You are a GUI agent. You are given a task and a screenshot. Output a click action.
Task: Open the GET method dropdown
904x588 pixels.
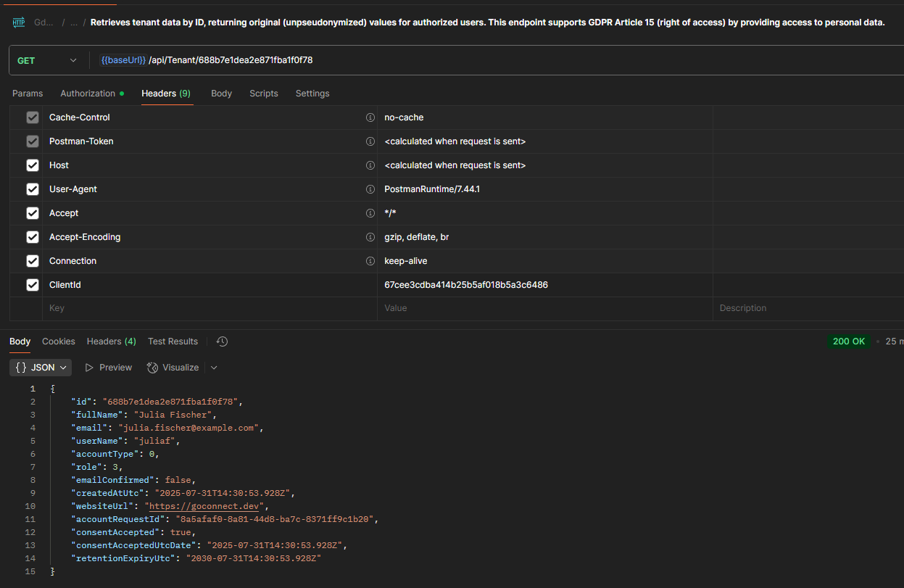(47, 60)
